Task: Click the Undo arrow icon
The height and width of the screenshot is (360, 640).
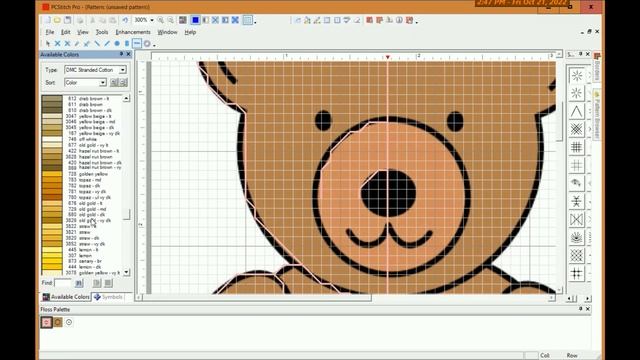Action: pos(125,20)
